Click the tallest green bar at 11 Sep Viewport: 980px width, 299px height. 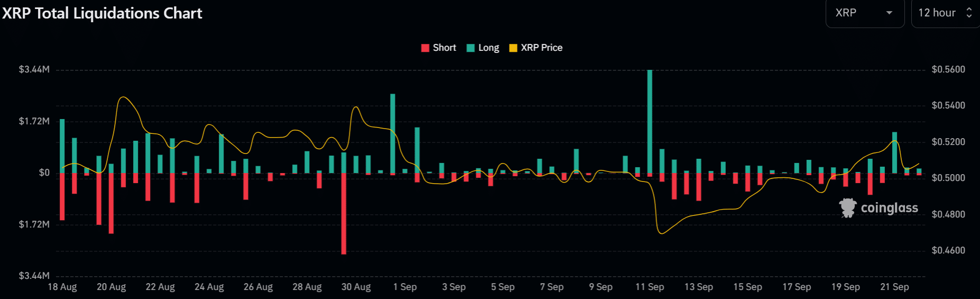[x=650, y=122]
